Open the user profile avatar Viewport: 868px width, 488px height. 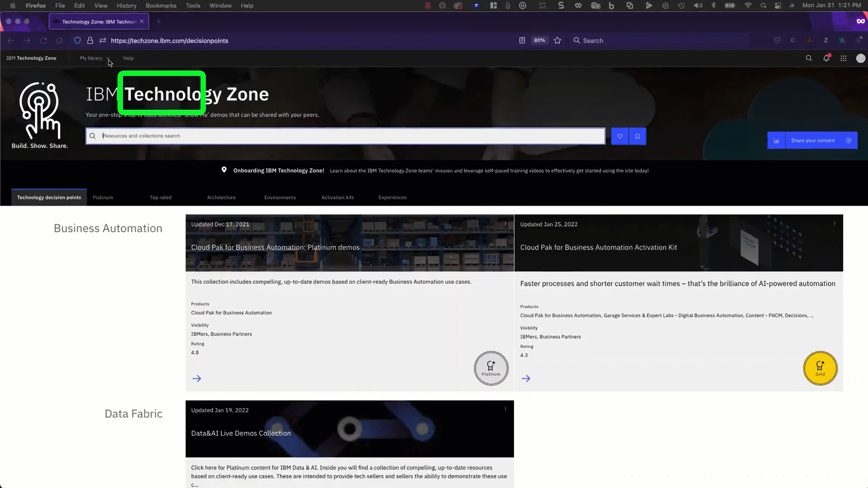click(x=861, y=58)
